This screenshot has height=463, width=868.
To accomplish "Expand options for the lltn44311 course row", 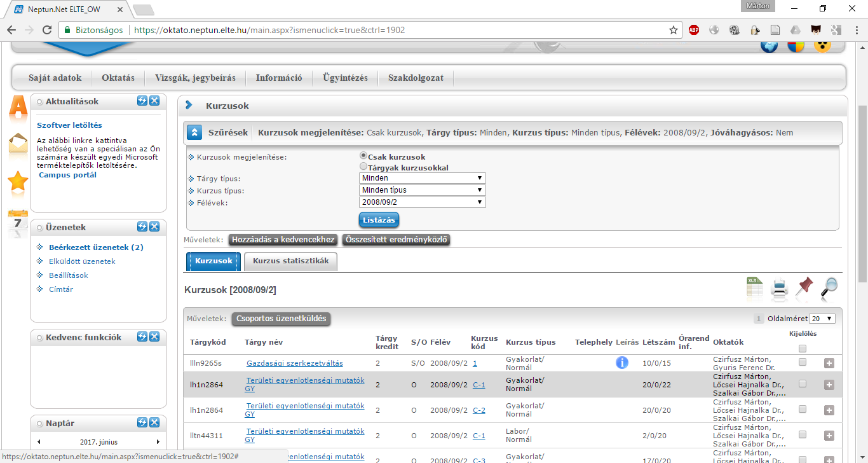I will pyautogui.click(x=829, y=436).
